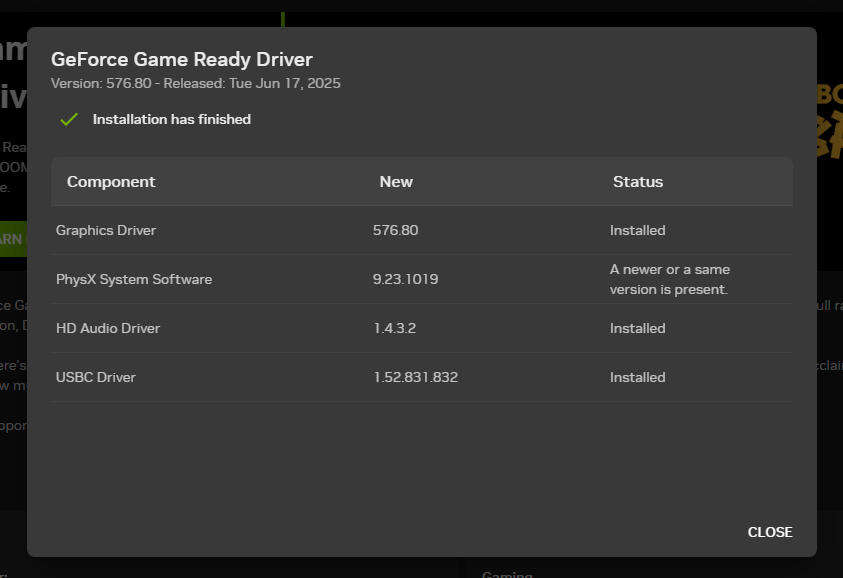Viewport: 843px width, 578px height.
Task: Click the GeForce Game Ready Driver title
Action: pyautogui.click(x=182, y=59)
